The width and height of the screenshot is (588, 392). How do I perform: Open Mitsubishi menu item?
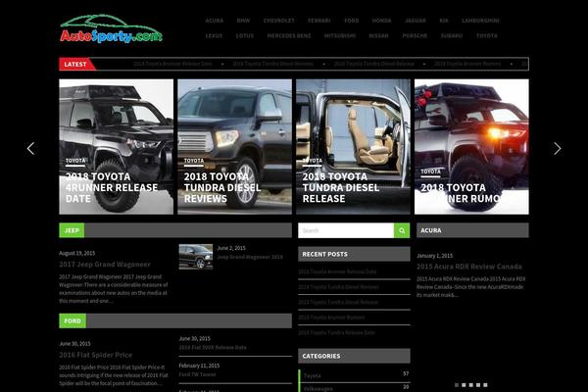click(340, 35)
